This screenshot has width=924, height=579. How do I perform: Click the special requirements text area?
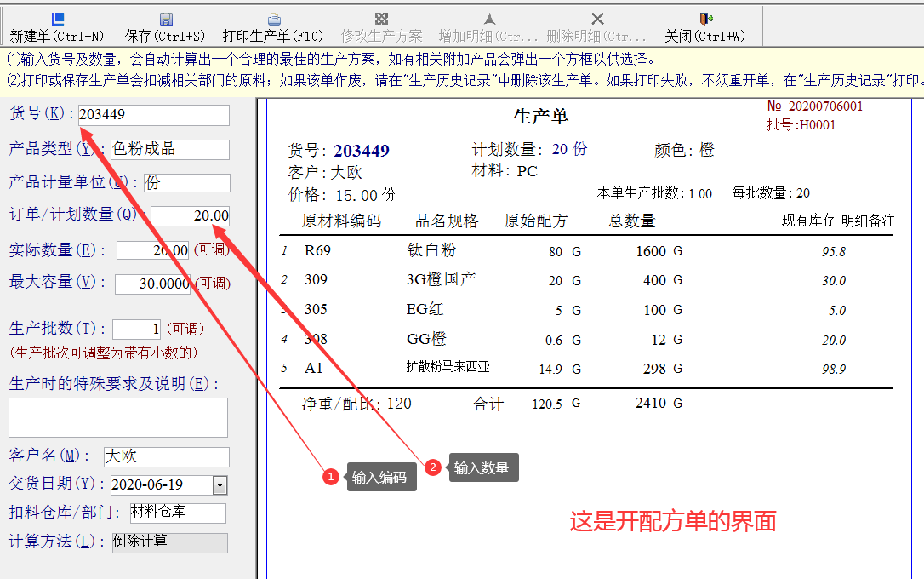118,417
